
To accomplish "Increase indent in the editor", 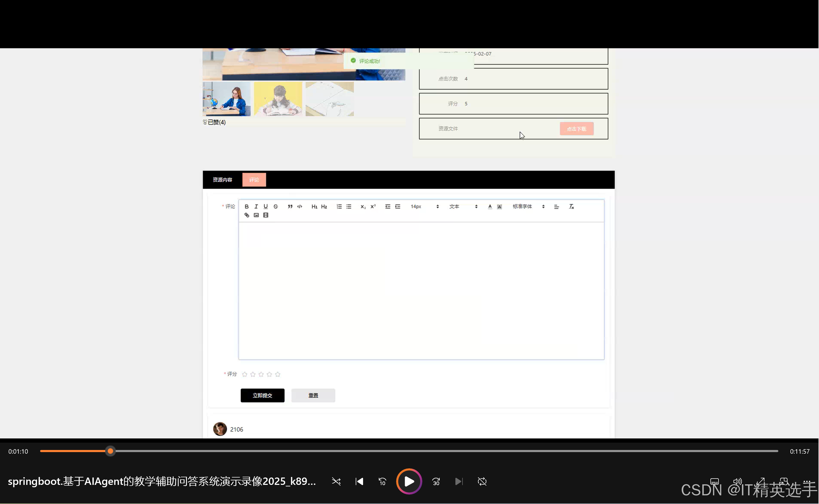I will tap(397, 207).
